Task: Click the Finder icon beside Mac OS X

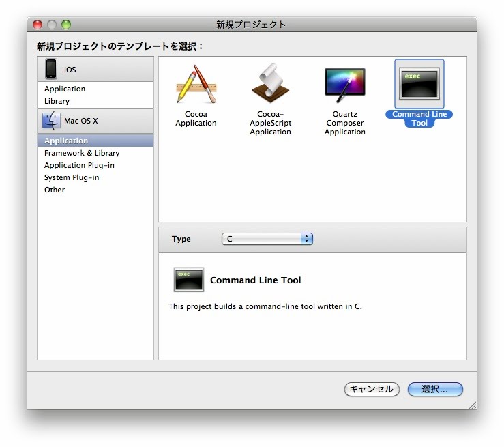Action: (51, 121)
